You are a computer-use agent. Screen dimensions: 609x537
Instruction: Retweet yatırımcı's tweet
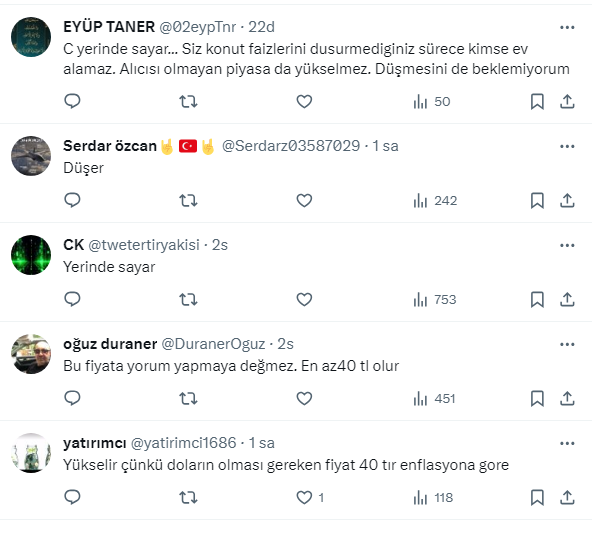pos(187,497)
